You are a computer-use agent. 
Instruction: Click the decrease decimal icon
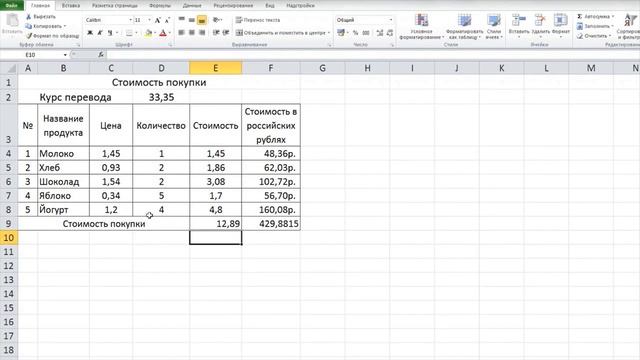[390, 33]
